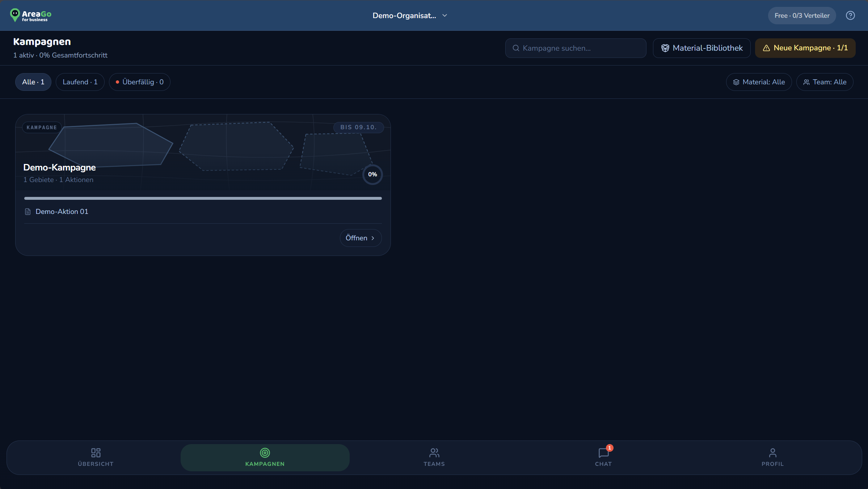Image resolution: width=868 pixels, height=489 pixels.
Task: Click the Demo-Kampagne title
Action: [x=59, y=168]
